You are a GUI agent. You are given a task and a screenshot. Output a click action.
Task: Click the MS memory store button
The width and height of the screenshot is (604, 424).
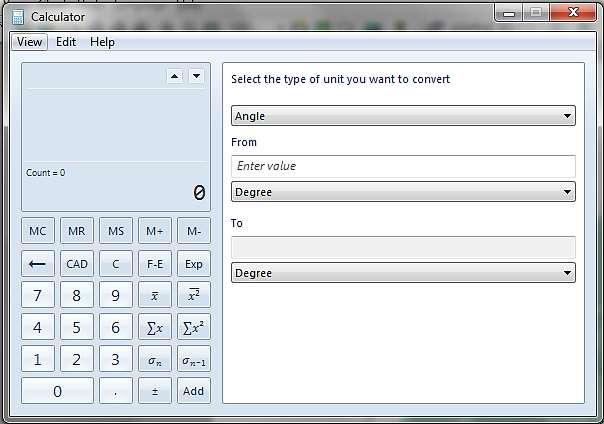click(x=116, y=231)
